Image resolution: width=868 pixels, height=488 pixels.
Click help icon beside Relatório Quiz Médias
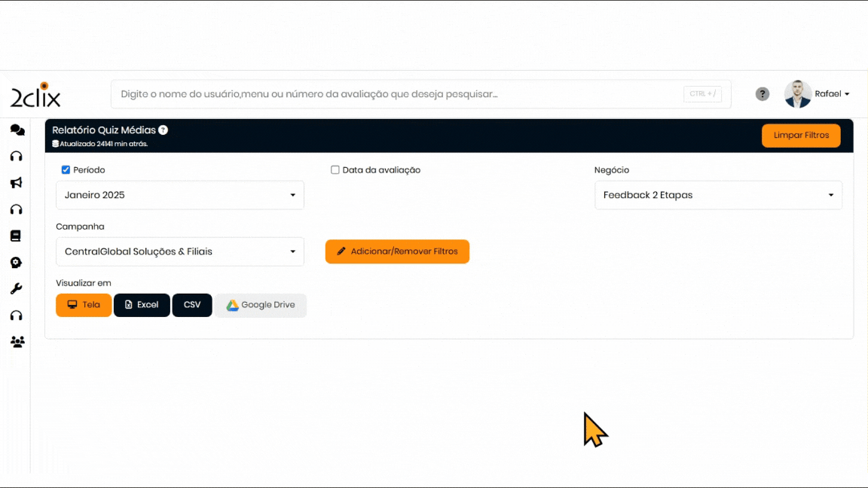[164, 130]
